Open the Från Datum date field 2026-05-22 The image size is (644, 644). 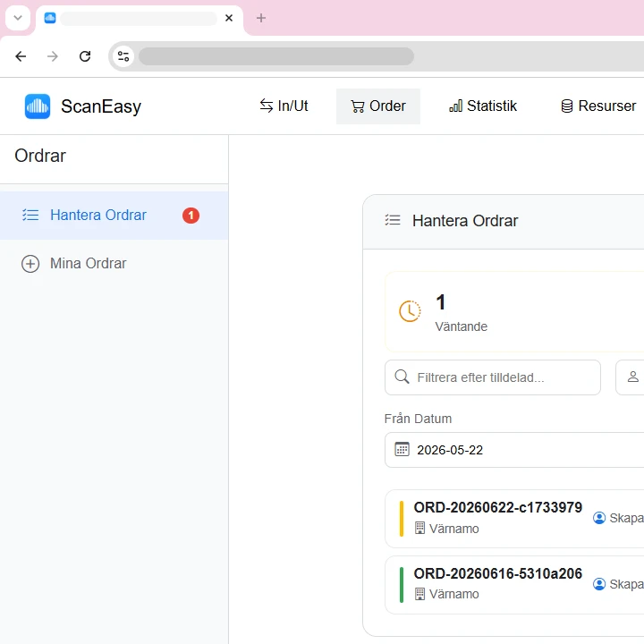(514, 450)
